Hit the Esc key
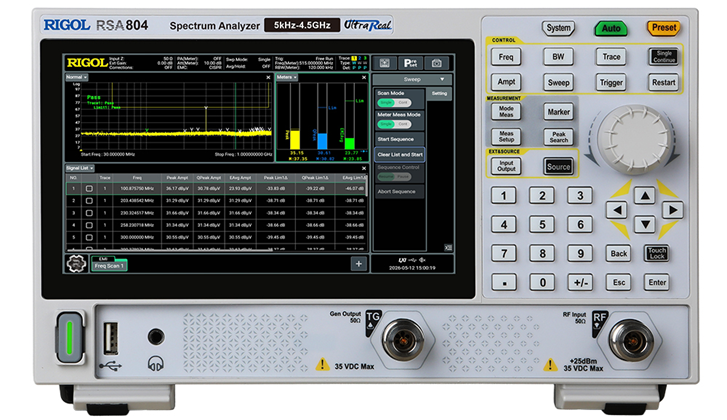Viewport: 727px width, 420px height. click(619, 282)
